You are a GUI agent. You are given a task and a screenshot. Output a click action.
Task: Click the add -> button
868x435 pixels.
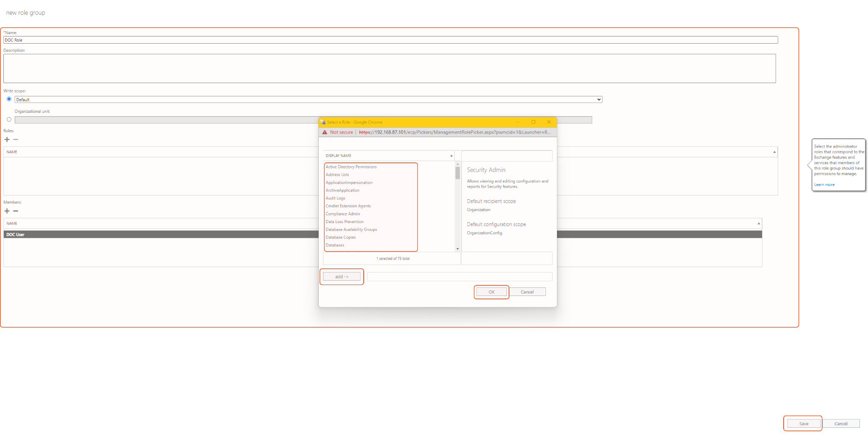click(x=342, y=277)
